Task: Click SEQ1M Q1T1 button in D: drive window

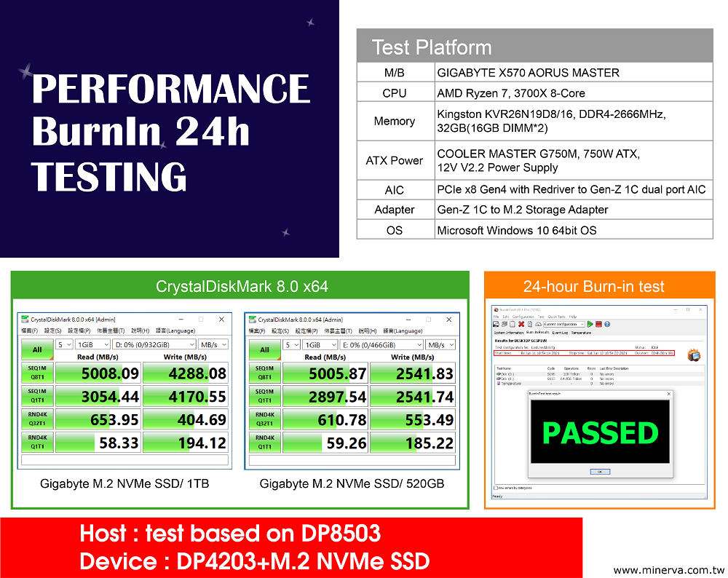Action: click(37, 396)
